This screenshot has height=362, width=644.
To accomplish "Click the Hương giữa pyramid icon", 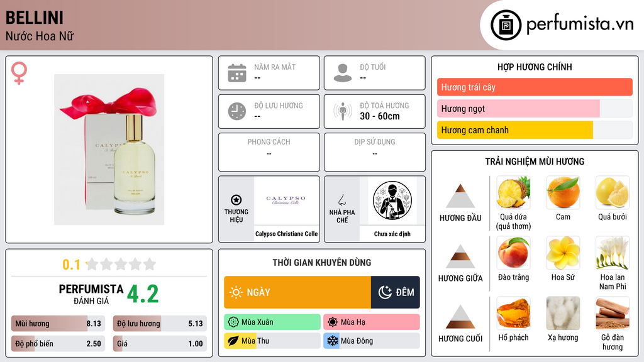I will [460, 256].
